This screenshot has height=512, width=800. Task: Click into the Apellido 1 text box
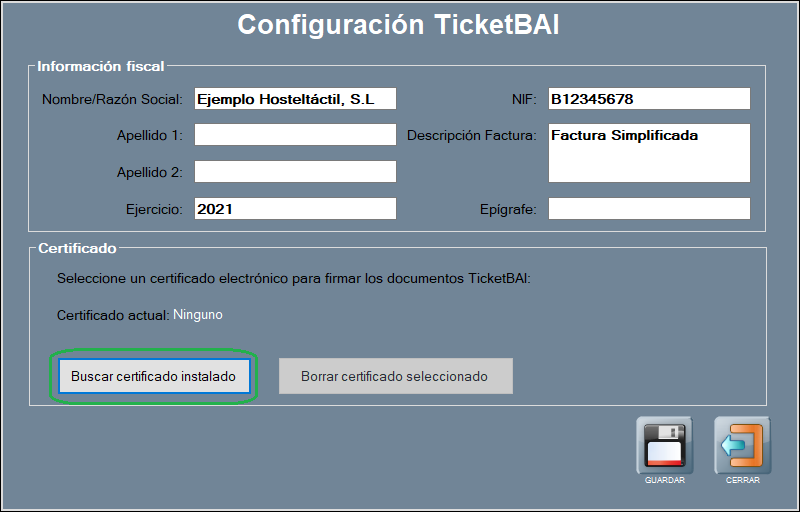point(295,135)
